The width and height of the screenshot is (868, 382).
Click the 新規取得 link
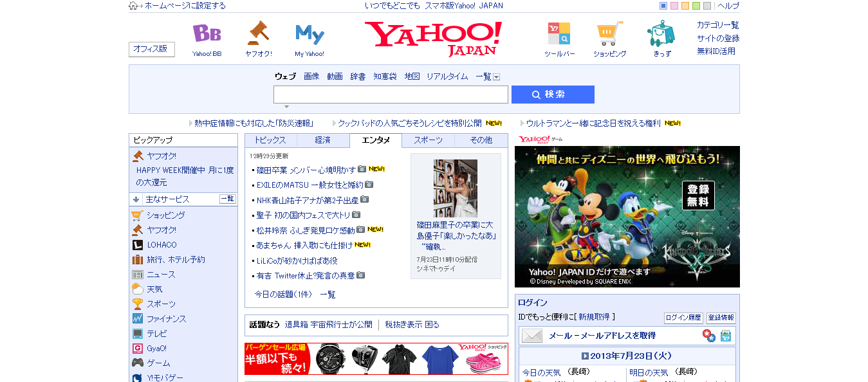[x=594, y=317]
